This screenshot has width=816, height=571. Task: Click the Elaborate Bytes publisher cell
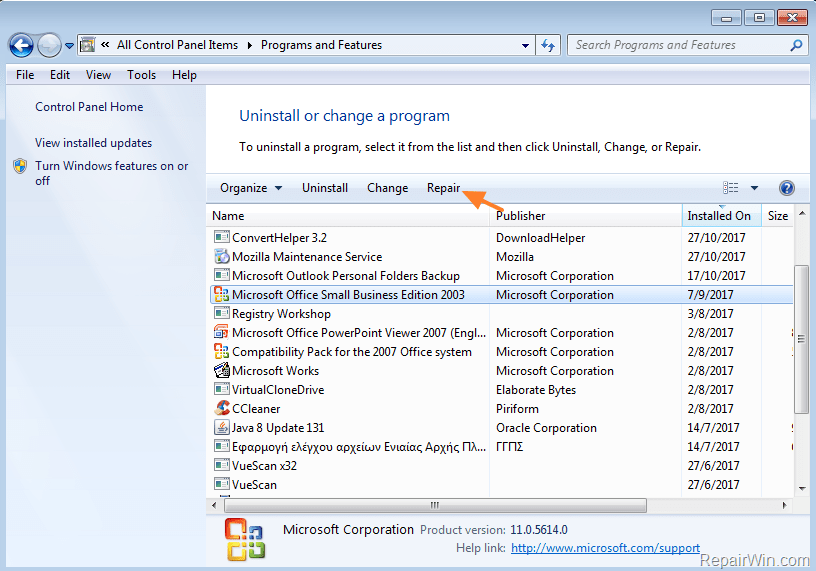pos(536,390)
